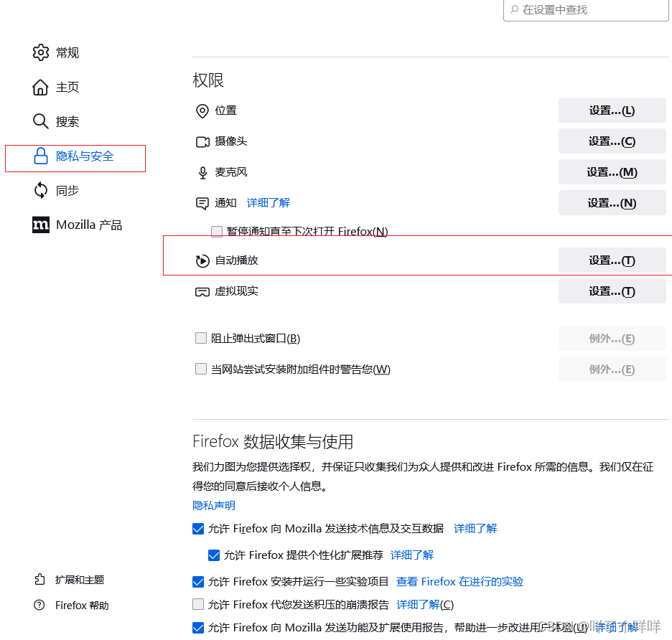Click the camera icon beside 摄像头
The image size is (672, 640).
(x=202, y=142)
